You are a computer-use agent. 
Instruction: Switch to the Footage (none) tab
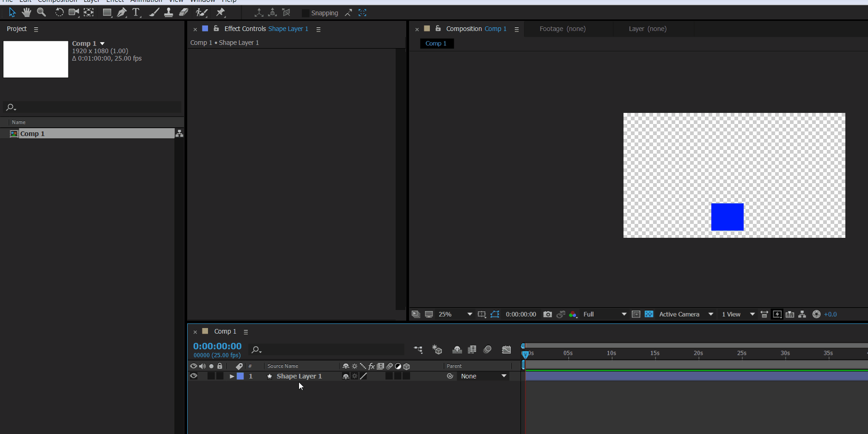click(562, 29)
